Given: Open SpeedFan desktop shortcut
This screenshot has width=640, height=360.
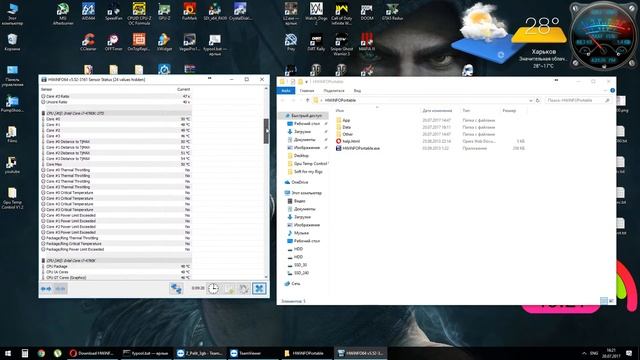Looking at the screenshot, I should click(x=113, y=11).
